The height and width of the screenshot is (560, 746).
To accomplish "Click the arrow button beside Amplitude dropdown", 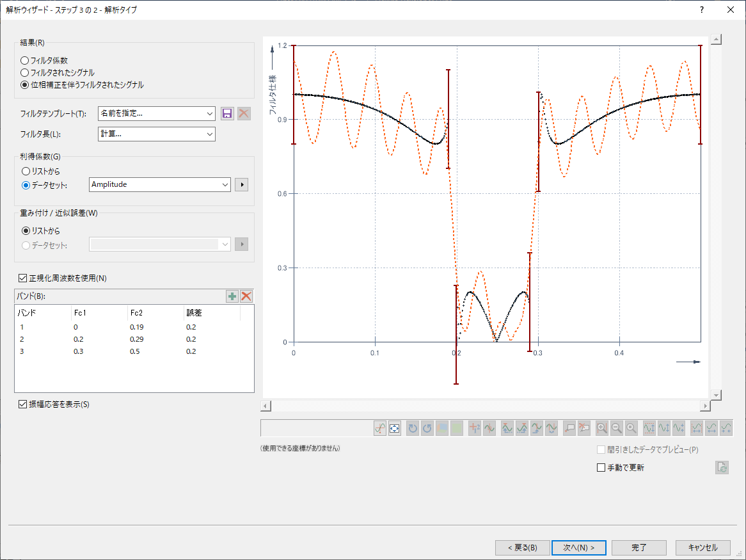I will [242, 184].
